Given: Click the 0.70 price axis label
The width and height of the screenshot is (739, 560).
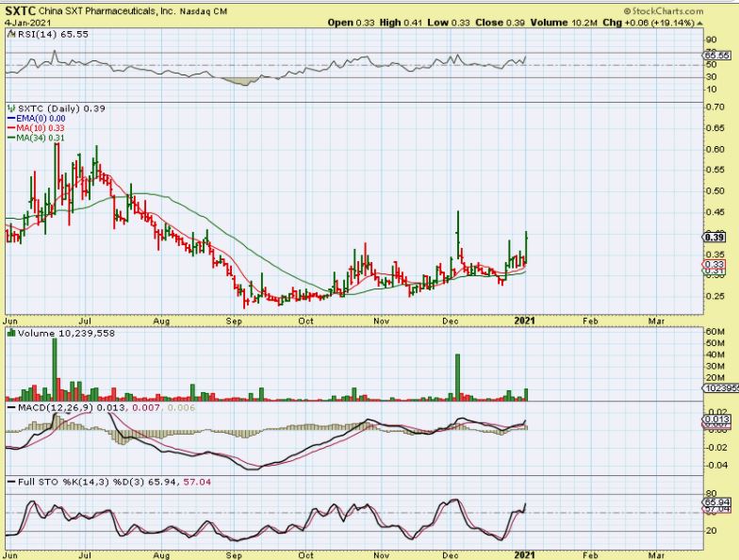Looking at the screenshot, I should pyautogui.click(x=714, y=107).
